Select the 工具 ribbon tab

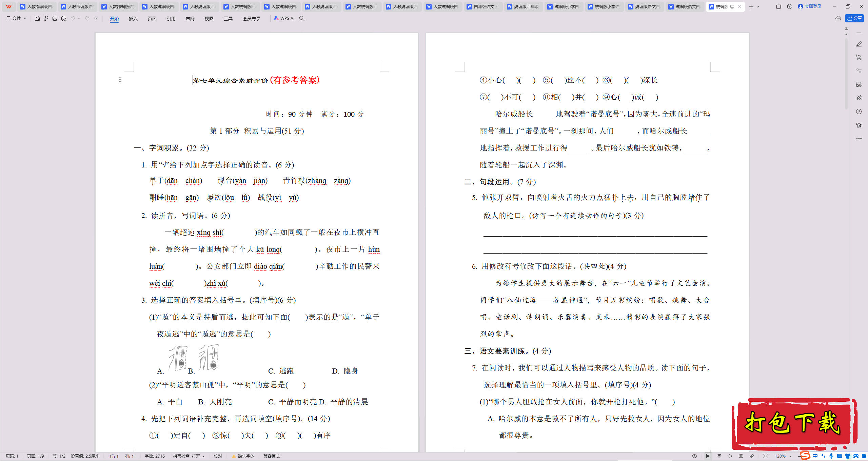click(x=228, y=19)
